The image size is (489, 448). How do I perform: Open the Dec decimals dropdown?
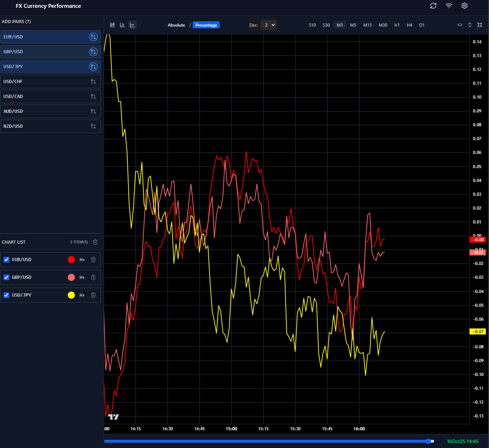pos(268,25)
